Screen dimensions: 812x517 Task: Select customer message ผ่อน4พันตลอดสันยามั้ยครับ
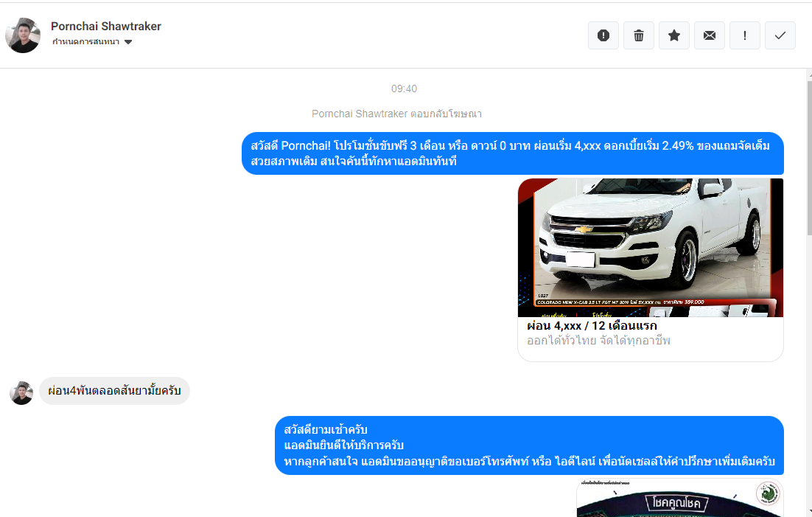[114, 391]
